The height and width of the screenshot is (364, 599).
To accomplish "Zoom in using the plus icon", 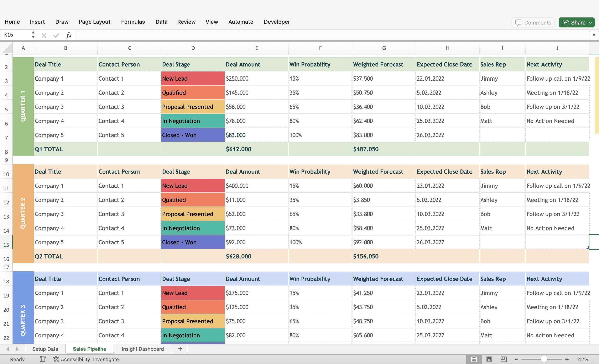I will 567,359.
